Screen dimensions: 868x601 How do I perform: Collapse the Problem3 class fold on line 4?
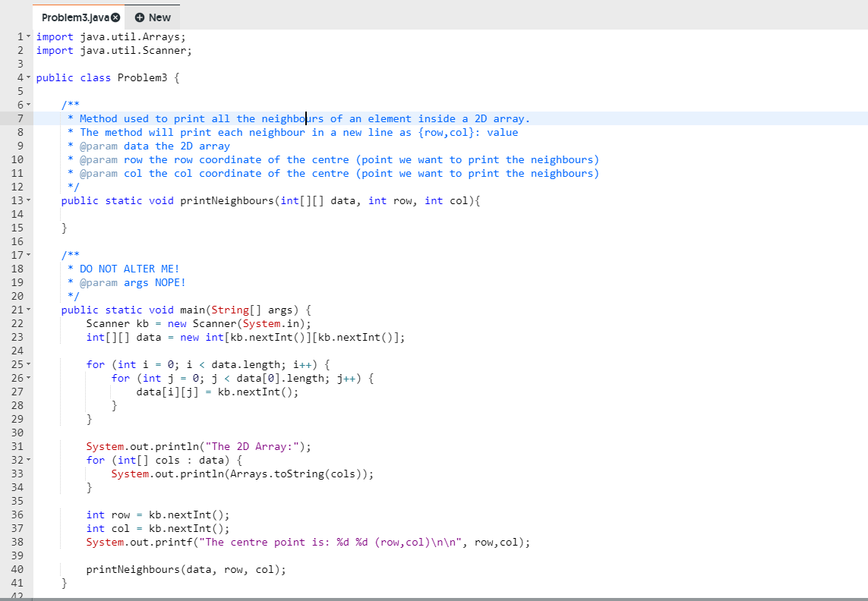click(27, 77)
